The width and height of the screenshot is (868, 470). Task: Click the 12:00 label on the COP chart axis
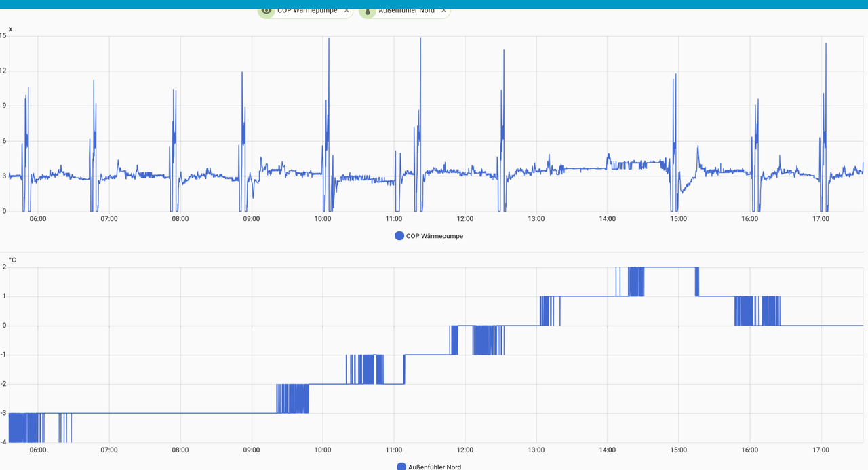point(465,219)
